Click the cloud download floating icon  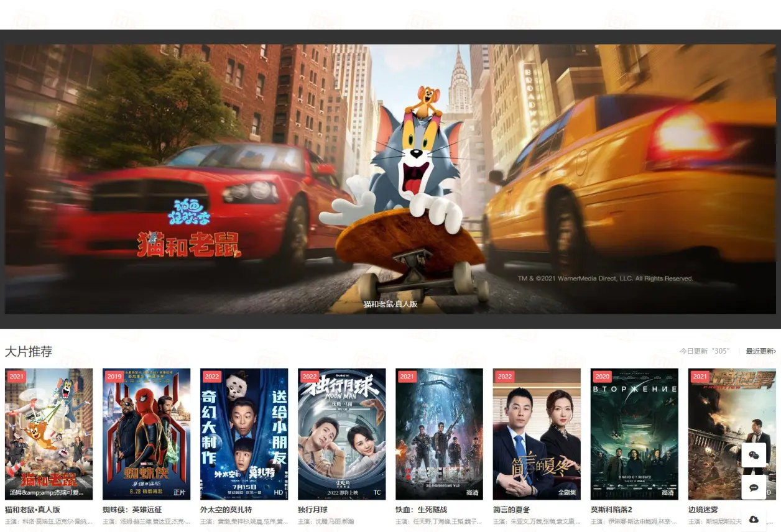click(x=754, y=520)
